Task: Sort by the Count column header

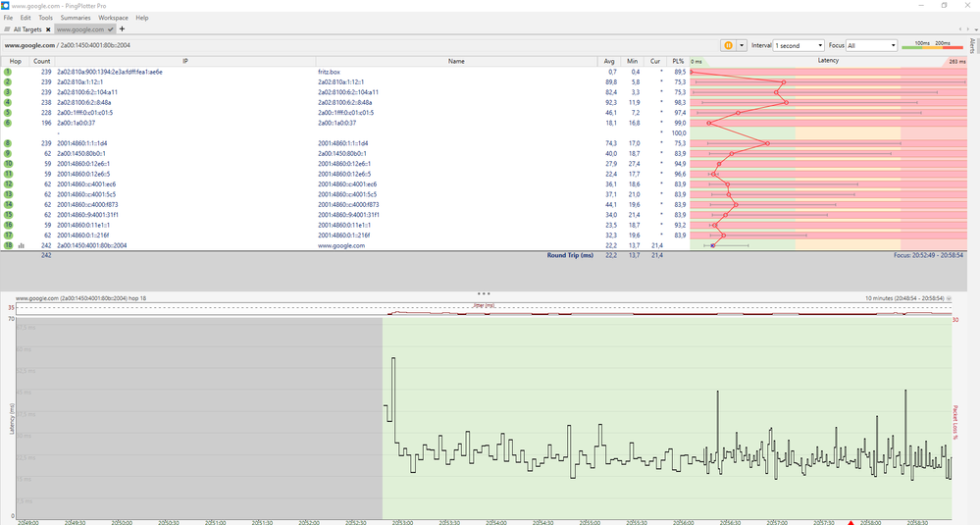Action: coord(42,61)
